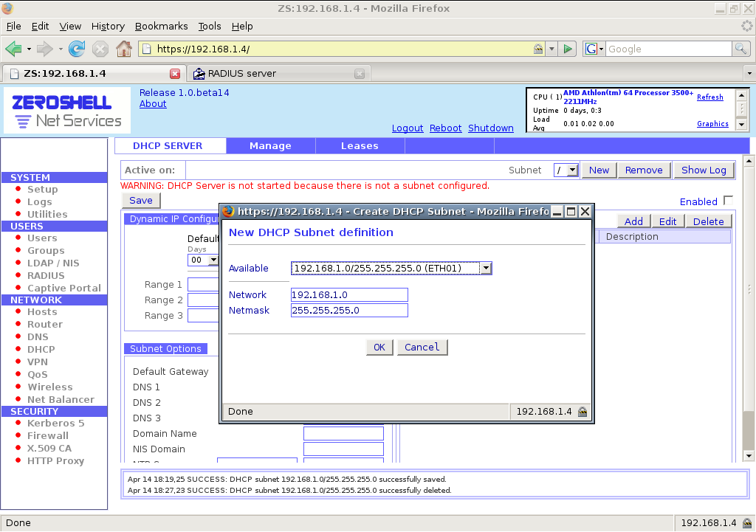Open Firewall in the SECURITY sidebar
Image resolution: width=756 pixels, height=532 pixels.
click(x=48, y=435)
